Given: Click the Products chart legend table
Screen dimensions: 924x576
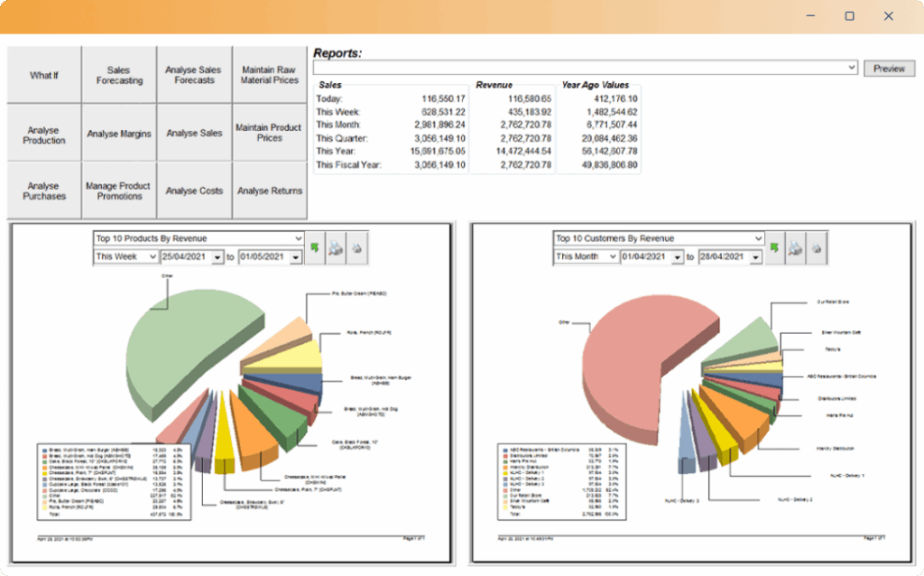Looking at the screenshot, I should pos(114,482).
